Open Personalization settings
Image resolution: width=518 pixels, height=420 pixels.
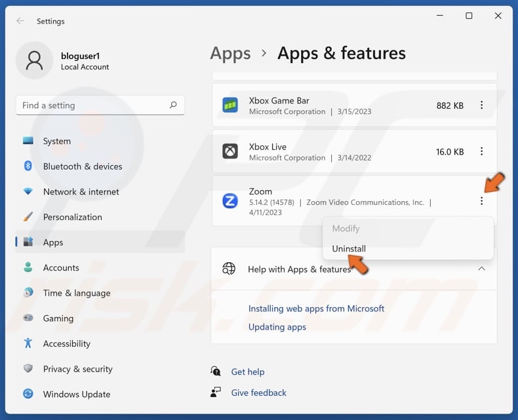click(100, 217)
